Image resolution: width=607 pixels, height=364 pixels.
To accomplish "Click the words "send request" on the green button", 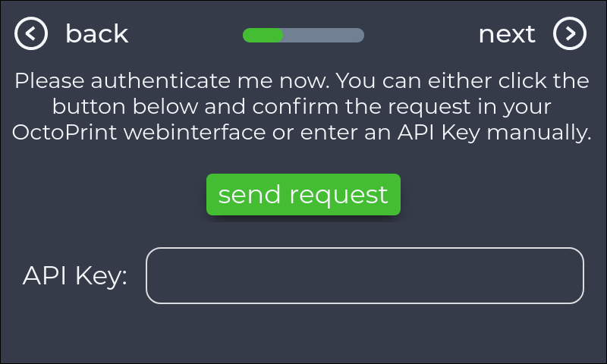I will pyautogui.click(x=303, y=194).
